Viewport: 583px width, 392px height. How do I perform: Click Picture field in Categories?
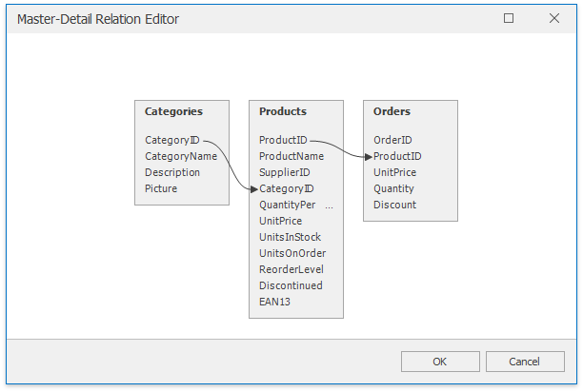pos(161,188)
